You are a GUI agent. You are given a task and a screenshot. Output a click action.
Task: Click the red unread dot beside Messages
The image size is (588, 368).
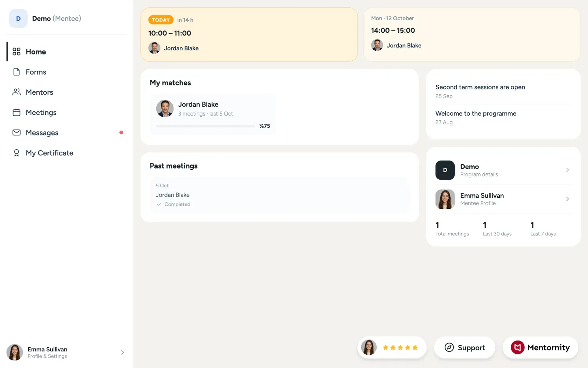(121, 132)
